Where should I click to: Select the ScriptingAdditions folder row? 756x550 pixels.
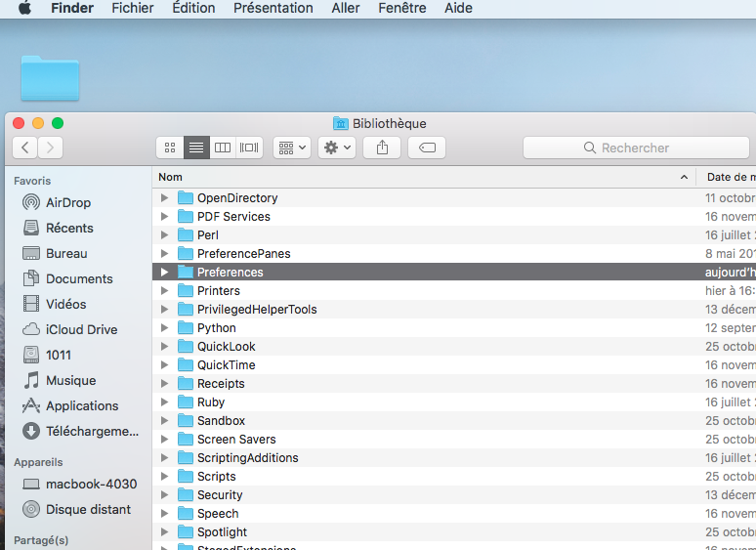[454, 457]
